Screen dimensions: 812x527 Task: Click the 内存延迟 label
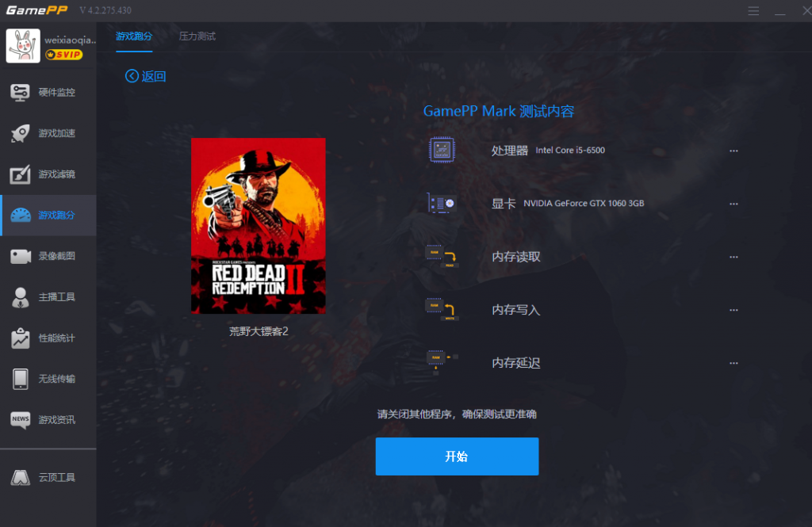tap(515, 363)
